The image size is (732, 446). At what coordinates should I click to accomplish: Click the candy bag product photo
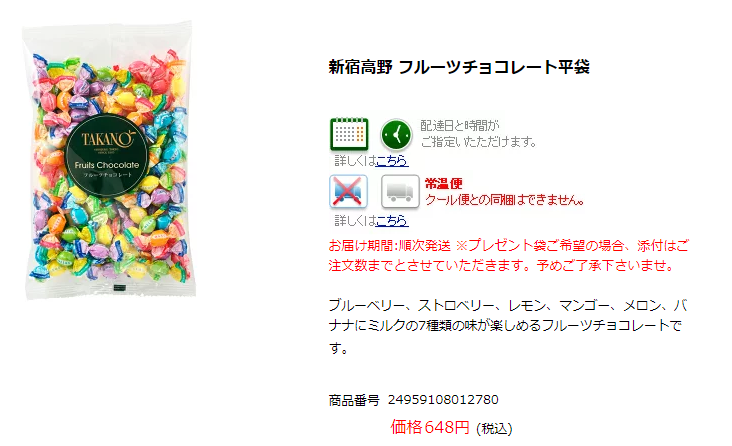108,159
